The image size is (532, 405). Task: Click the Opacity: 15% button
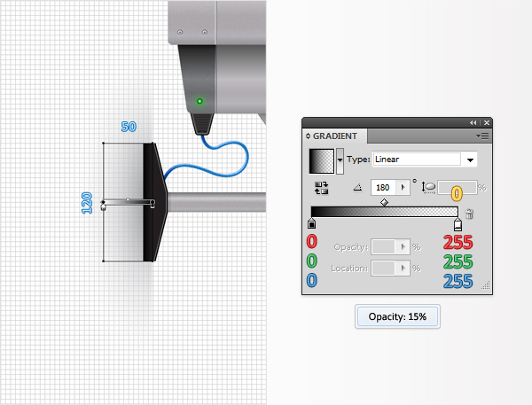coord(397,316)
